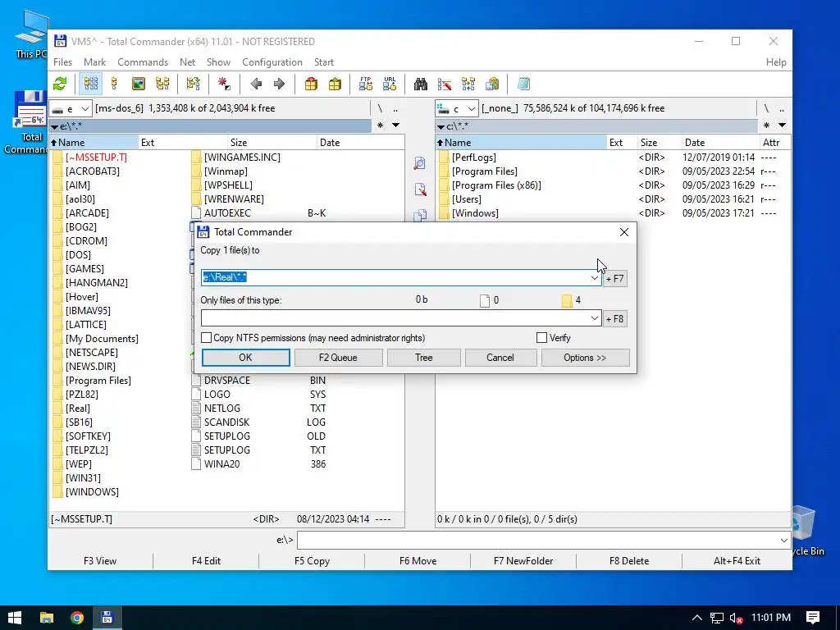Click the Unpack files icon
This screenshot has height=630, width=840.
(335, 84)
